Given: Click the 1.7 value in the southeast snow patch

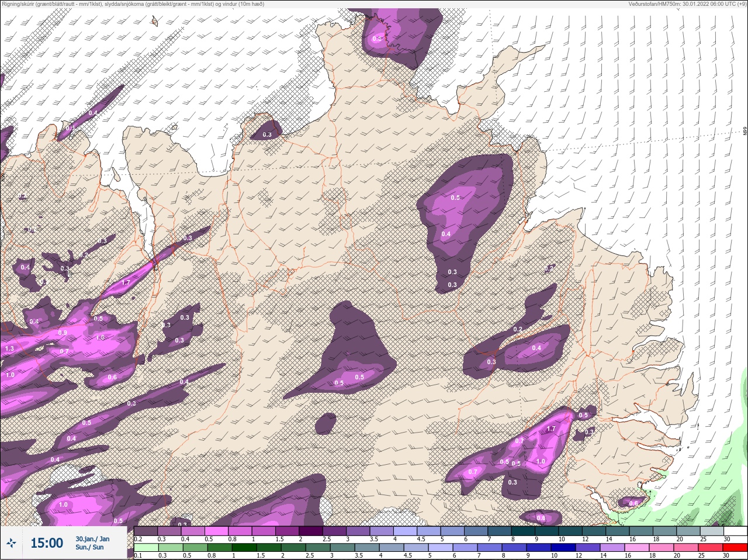Looking at the screenshot, I should (x=550, y=429).
